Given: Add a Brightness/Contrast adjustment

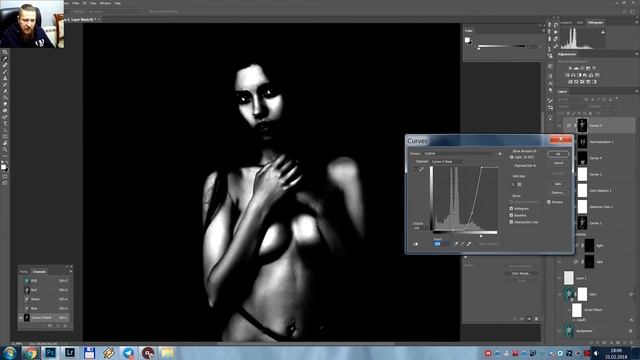Looking at the screenshot, I should 571,68.
